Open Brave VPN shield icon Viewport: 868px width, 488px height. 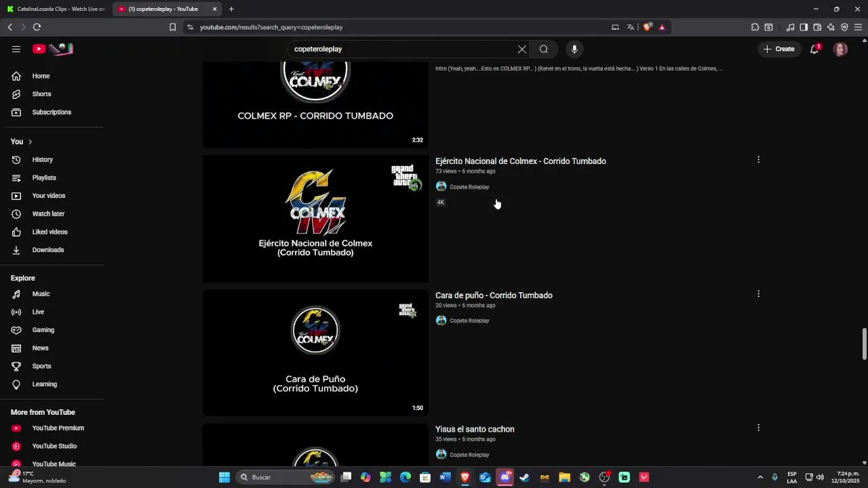[x=844, y=27]
